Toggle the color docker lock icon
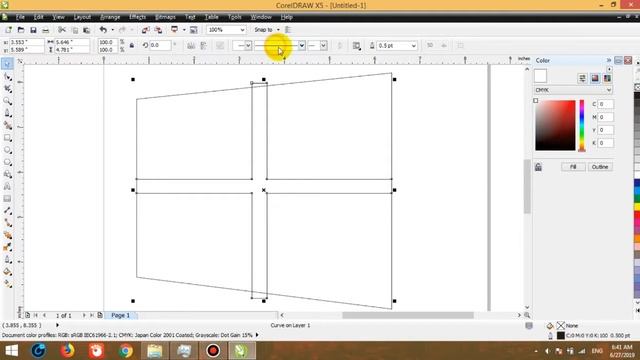The width and height of the screenshot is (640, 360). click(x=538, y=167)
